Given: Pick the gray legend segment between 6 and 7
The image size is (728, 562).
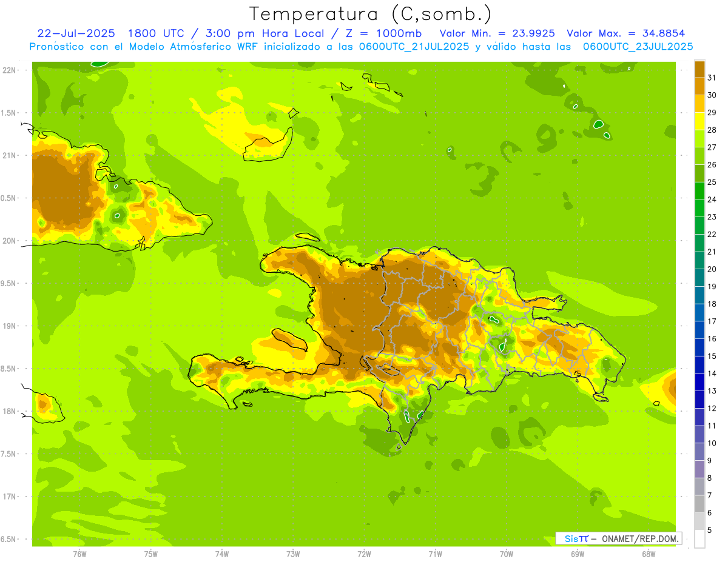Looking at the screenshot, I should (699, 504).
